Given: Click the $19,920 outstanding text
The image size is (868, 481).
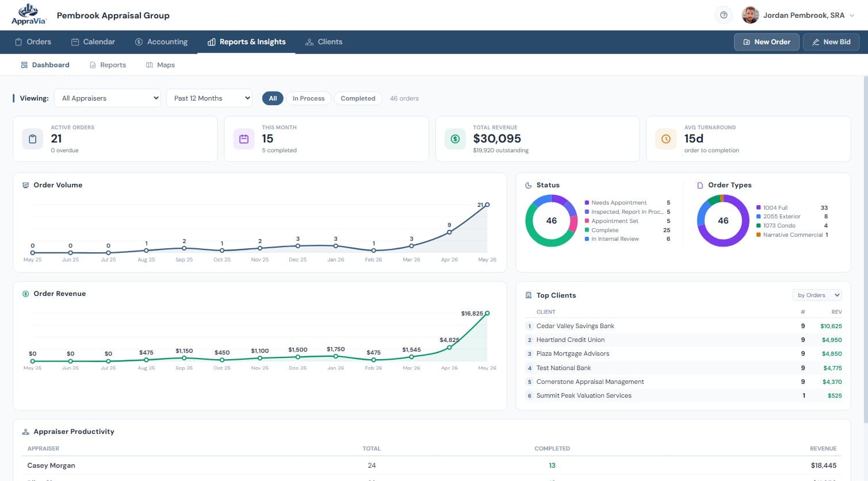Looking at the screenshot, I should tap(500, 151).
